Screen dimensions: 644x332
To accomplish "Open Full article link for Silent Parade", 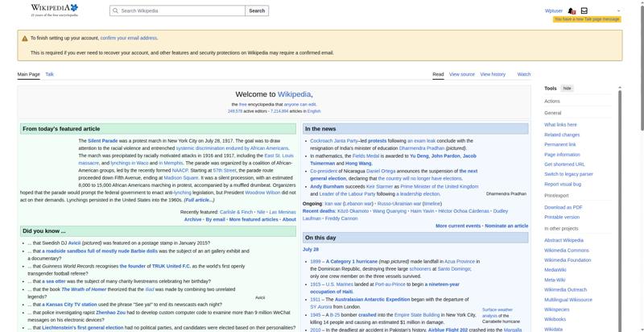I will click(200, 200).
